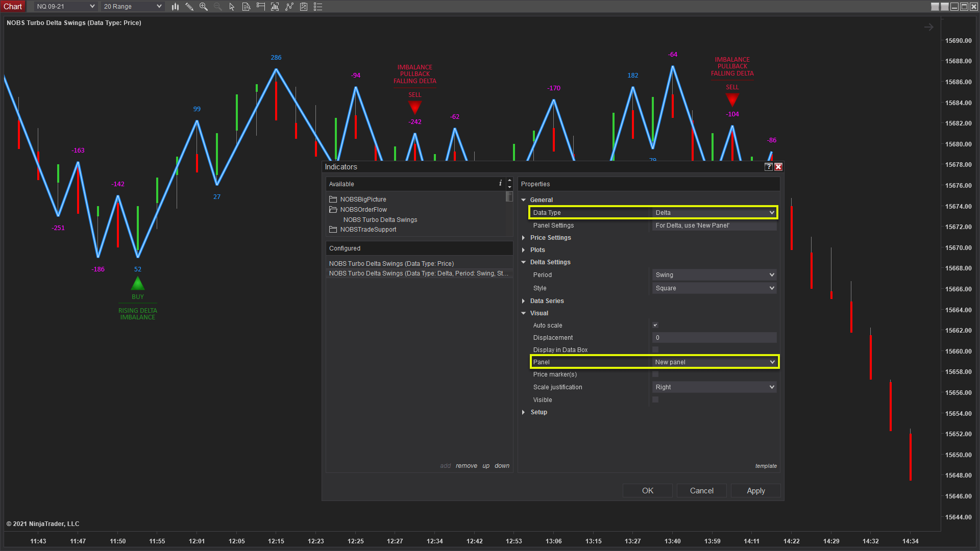Expand the Price Settings section
The image size is (980, 551).
click(x=523, y=238)
